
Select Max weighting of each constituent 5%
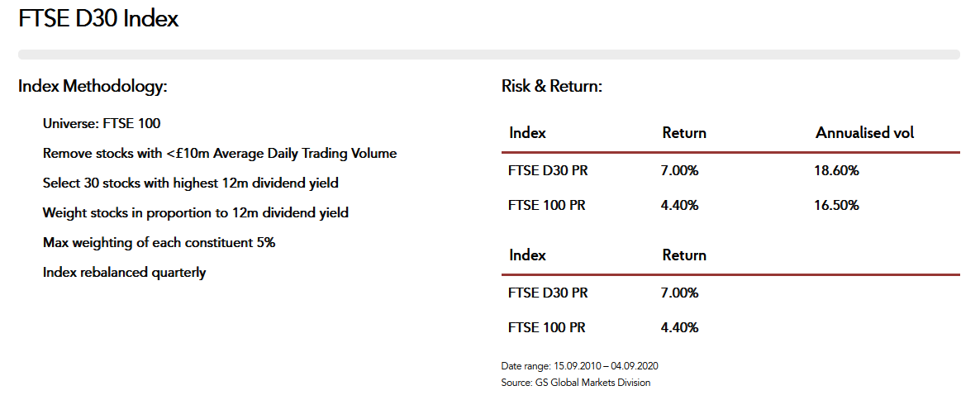coord(159,242)
